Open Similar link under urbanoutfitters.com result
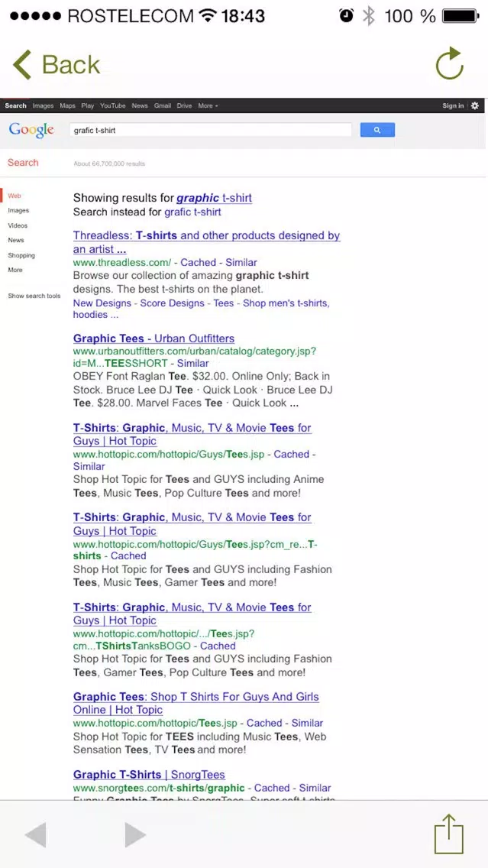 tap(193, 364)
